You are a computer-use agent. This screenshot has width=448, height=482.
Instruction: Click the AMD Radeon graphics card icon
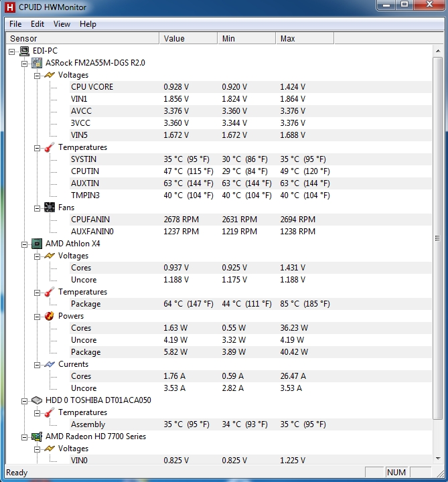37,436
